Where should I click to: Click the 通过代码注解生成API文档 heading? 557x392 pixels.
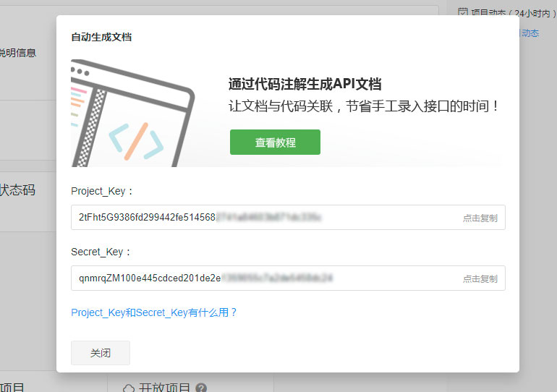305,84
